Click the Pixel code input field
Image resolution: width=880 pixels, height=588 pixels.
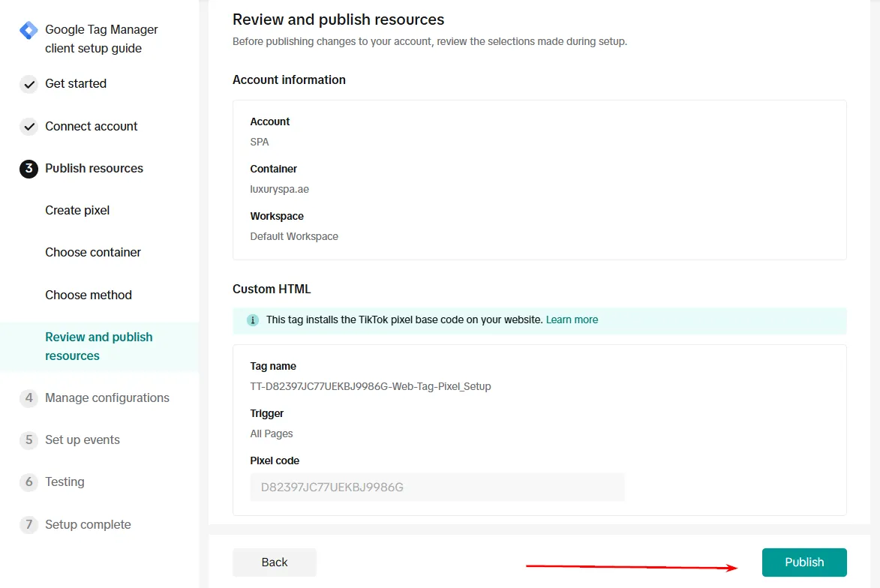point(437,487)
